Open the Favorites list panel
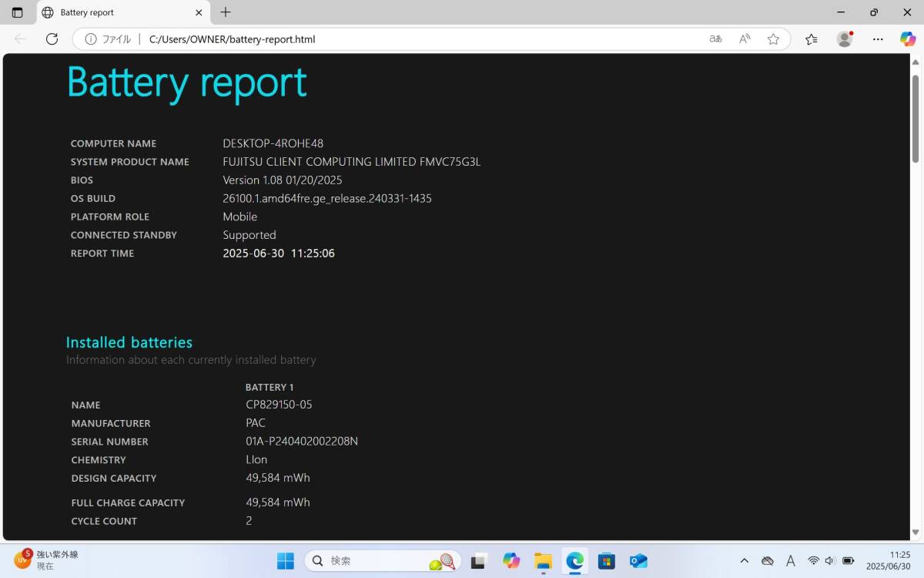Viewport: 924px width, 578px height. (x=811, y=39)
